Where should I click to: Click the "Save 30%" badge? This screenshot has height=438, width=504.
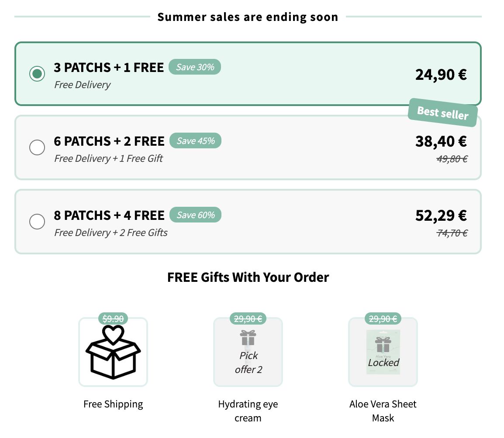coord(195,67)
